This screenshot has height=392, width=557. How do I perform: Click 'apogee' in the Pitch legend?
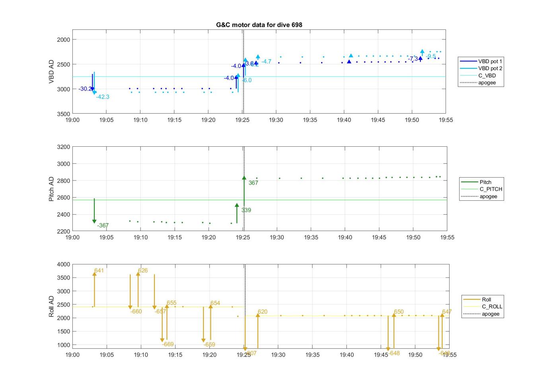click(479, 196)
